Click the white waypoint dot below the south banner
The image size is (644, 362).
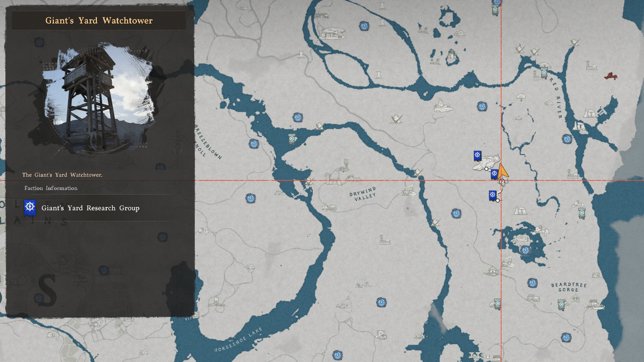(498, 200)
